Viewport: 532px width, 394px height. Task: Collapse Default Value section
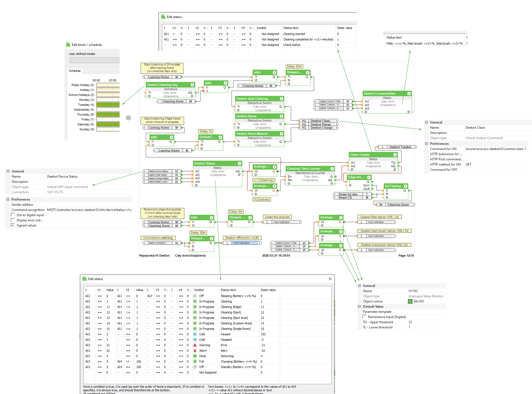point(359,307)
